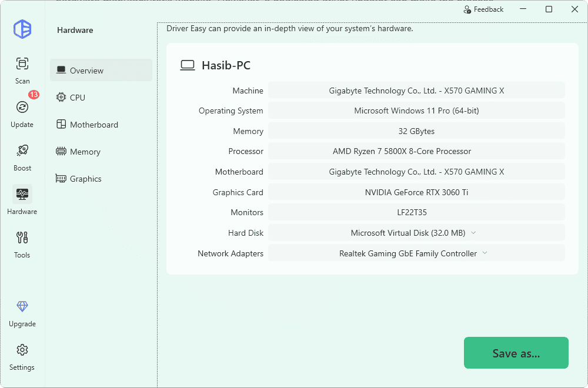588x388 pixels.
Task: Open the Feedback link
Action: (483, 9)
